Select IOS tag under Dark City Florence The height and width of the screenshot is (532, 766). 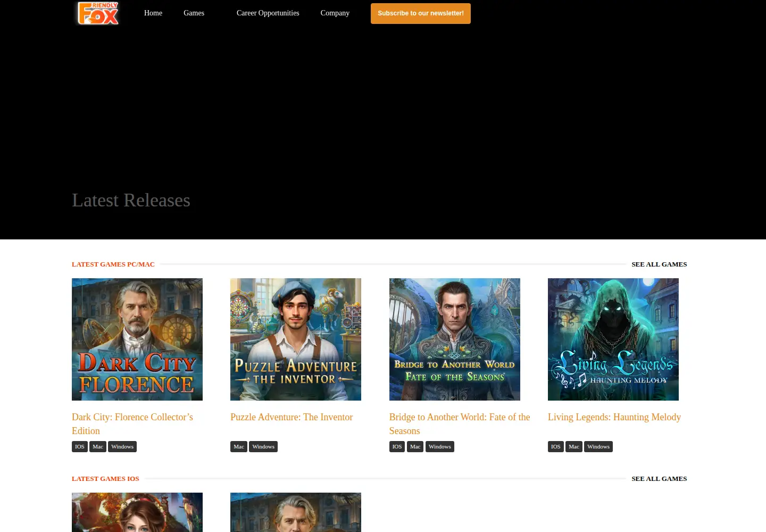(x=80, y=446)
